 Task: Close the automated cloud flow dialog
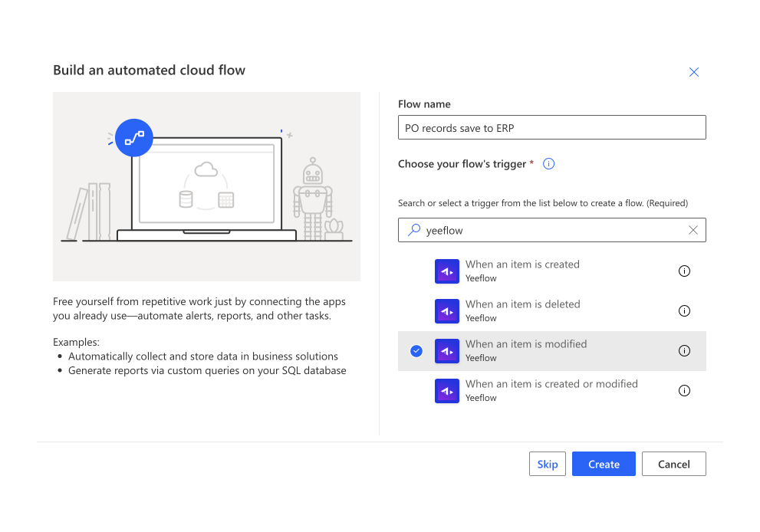tap(693, 72)
